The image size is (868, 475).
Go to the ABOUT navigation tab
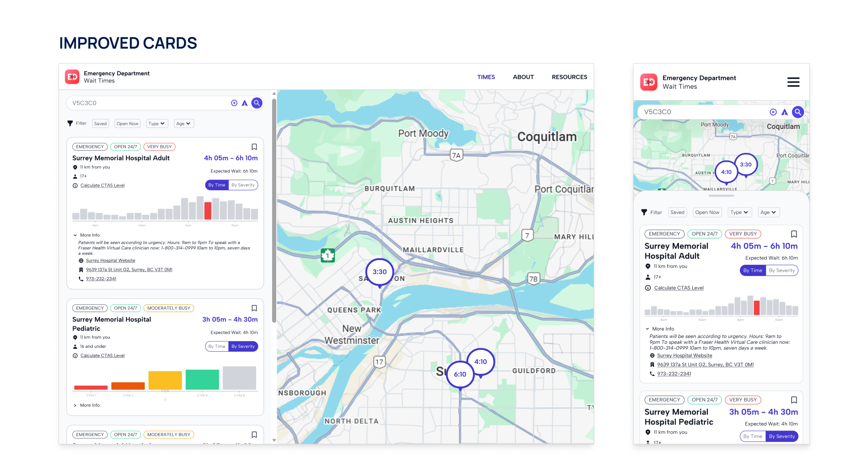pyautogui.click(x=523, y=77)
